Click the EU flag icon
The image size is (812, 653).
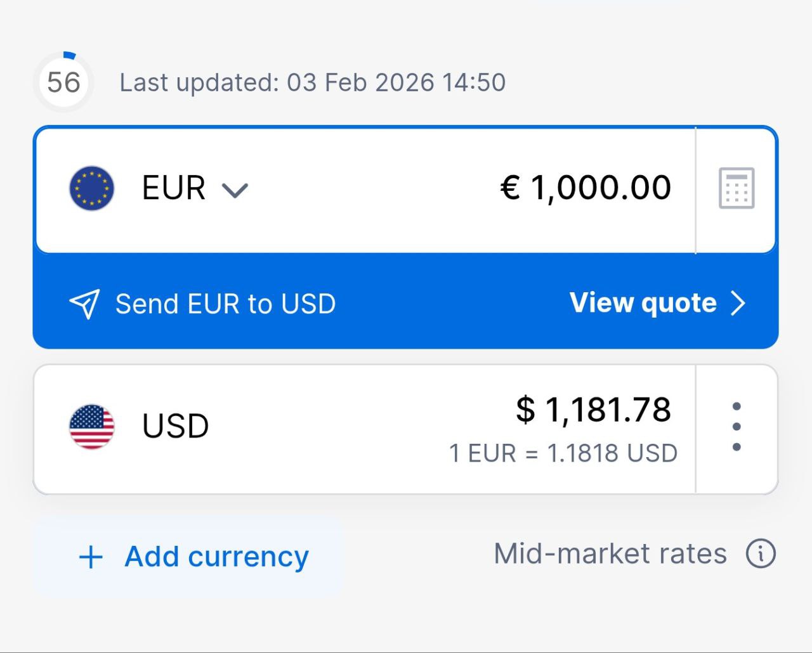pyautogui.click(x=92, y=188)
